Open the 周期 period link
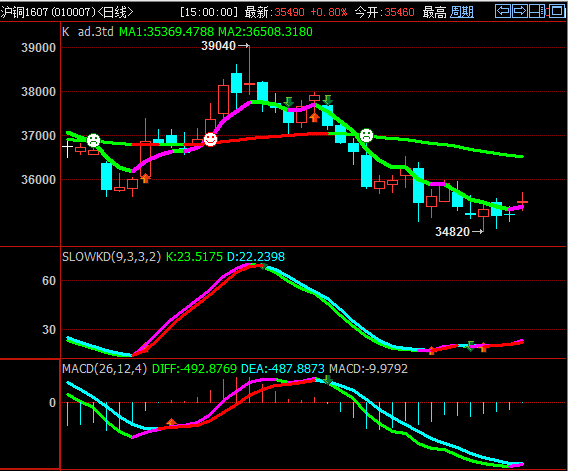Image resolution: width=568 pixels, height=471 pixels. click(x=462, y=12)
